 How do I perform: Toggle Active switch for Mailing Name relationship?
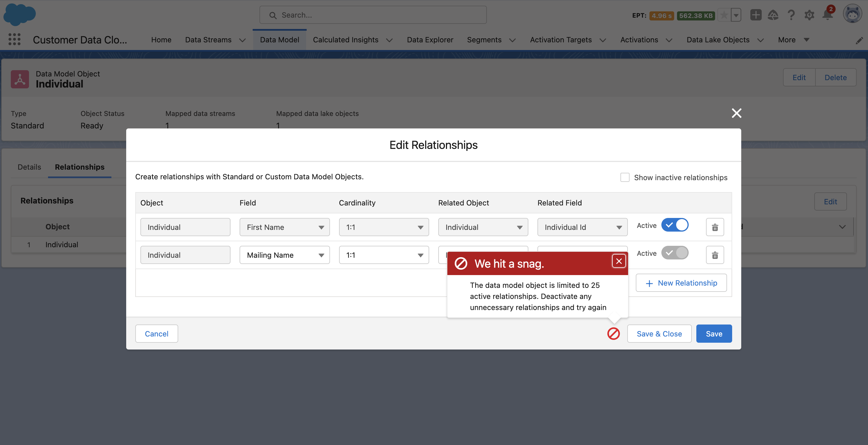[x=675, y=253]
